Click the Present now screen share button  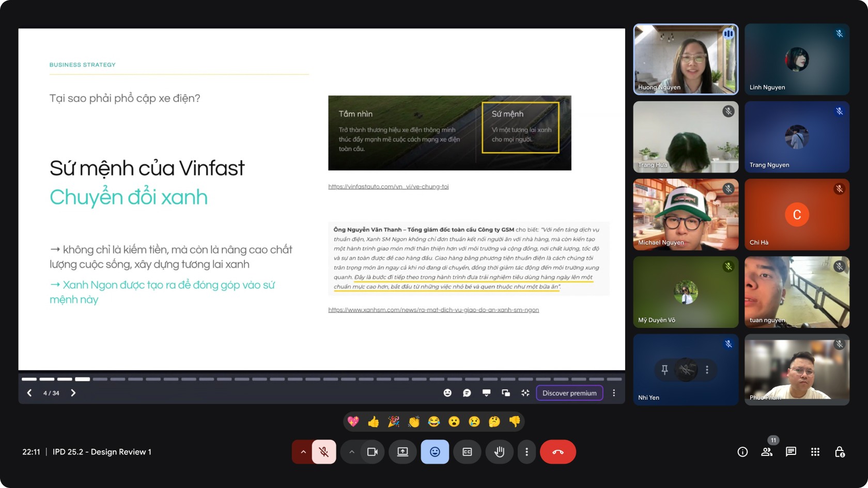tap(402, 452)
